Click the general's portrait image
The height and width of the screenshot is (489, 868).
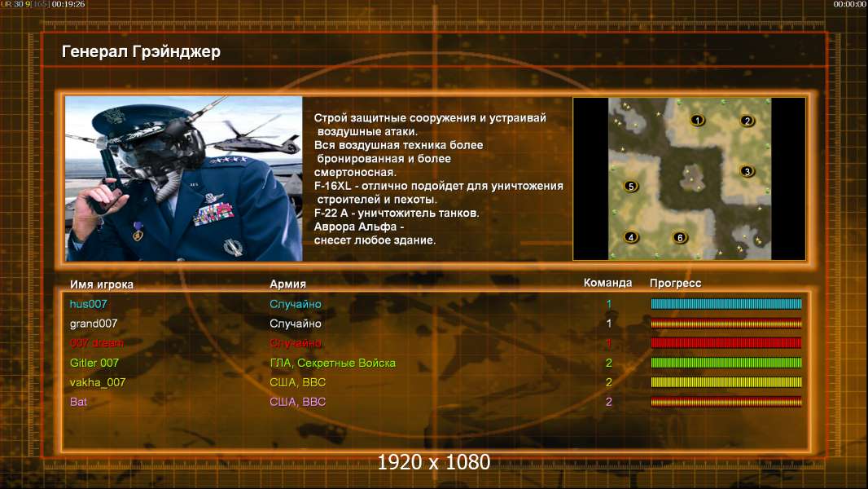pos(184,178)
